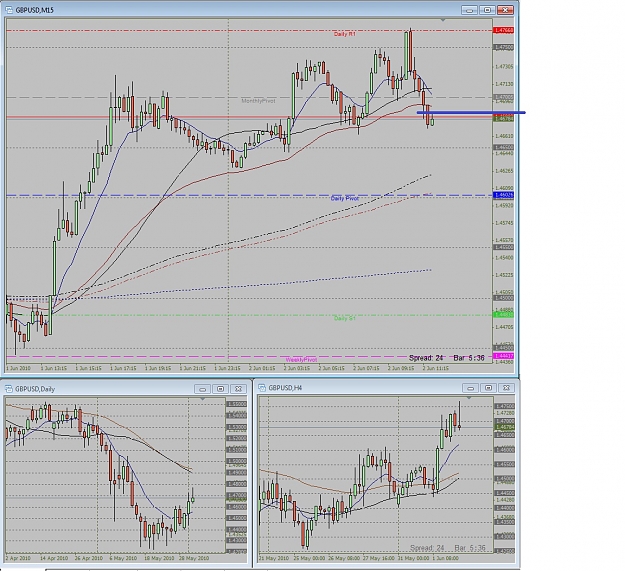Click the GBPUSD,H4 chart window icon
The width and height of the screenshot is (625, 571).
262,388
